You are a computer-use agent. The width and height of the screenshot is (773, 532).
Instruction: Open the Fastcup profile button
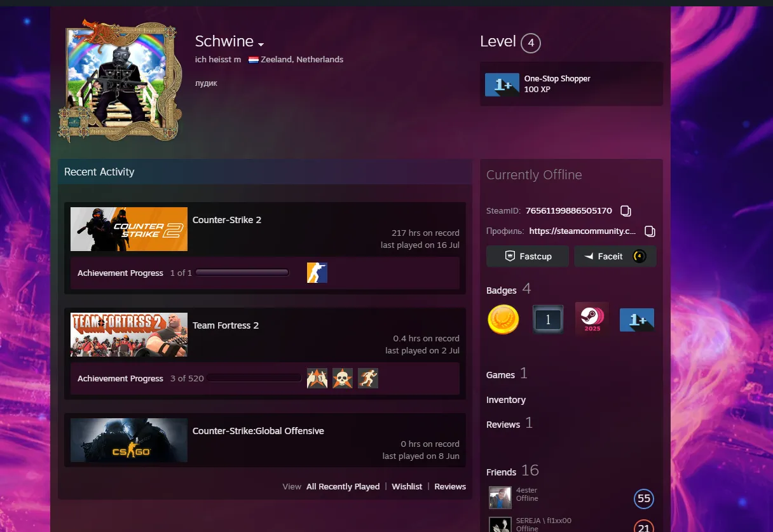click(528, 256)
